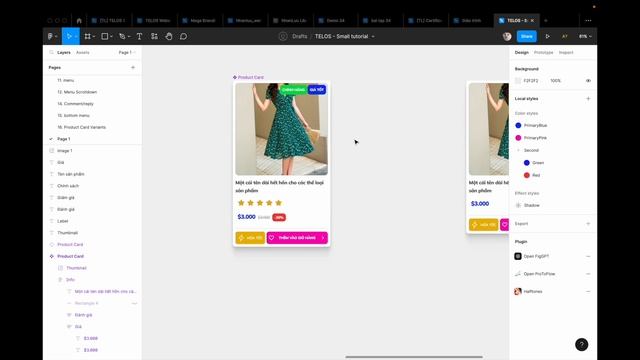Remove the Open ProToFlow plugin shortcut
Viewport: 640px width, 360px height.
click(588, 274)
